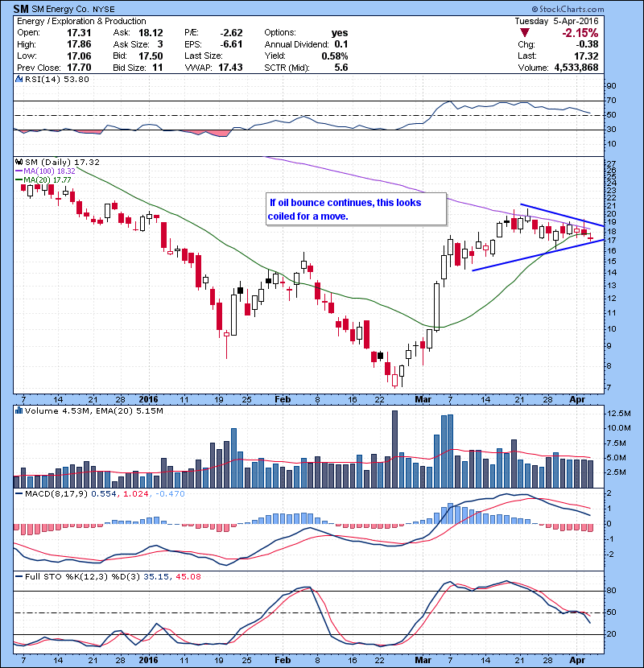Click the tallest volume bar near 12.5M

tap(394, 449)
